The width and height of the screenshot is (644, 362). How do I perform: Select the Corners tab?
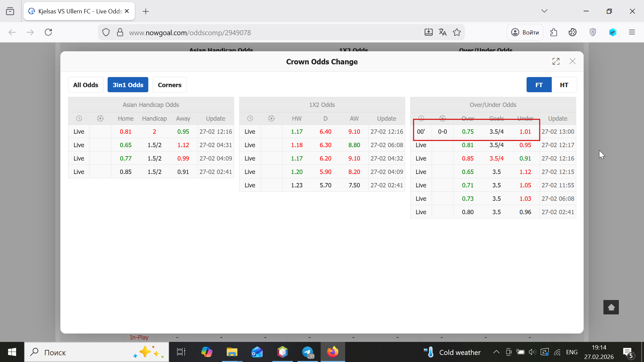point(169,85)
